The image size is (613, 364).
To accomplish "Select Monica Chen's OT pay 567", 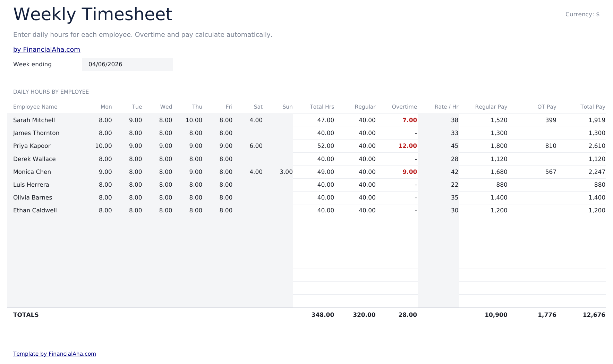I will coord(551,172).
